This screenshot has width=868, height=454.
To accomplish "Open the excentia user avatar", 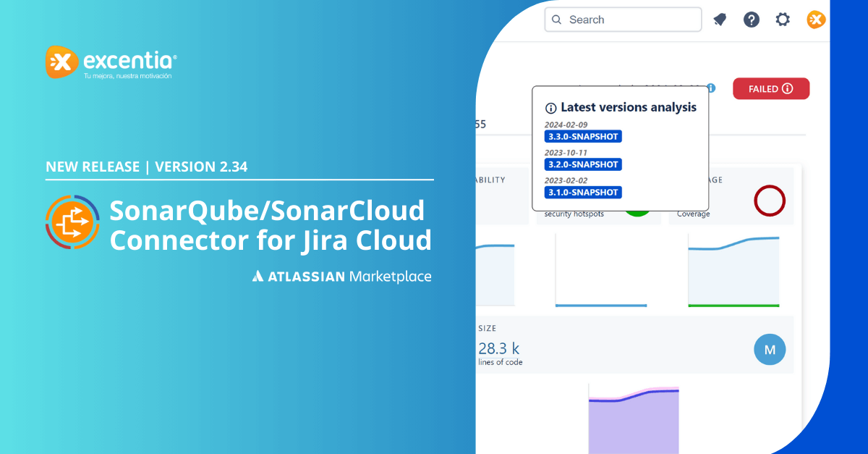I will (x=816, y=20).
